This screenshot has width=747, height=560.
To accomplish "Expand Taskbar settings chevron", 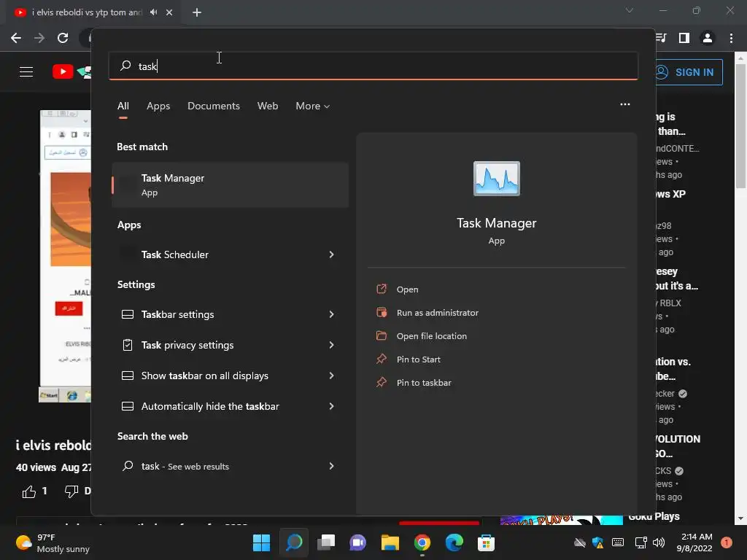I will point(332,314).
